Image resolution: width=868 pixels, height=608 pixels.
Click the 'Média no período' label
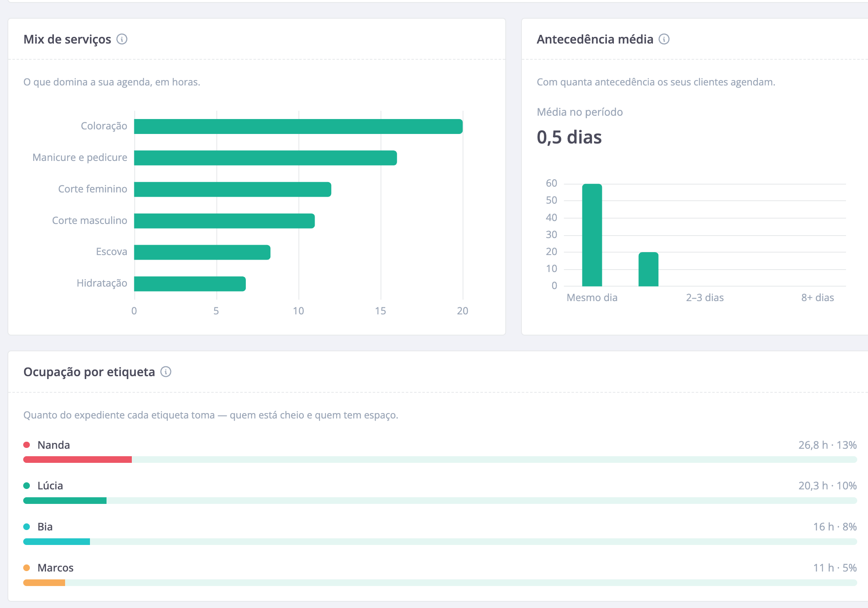pyautogui.click(x=579, y=112)
